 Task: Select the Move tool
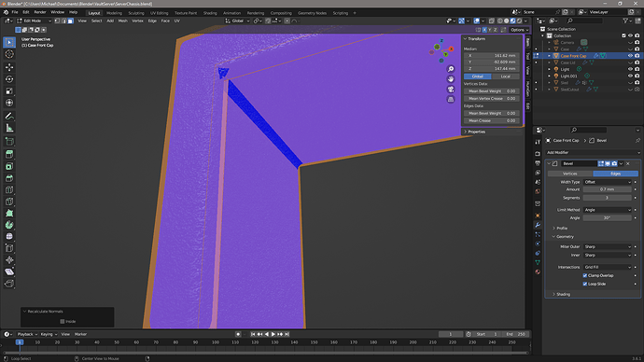(x=9, y=67)
